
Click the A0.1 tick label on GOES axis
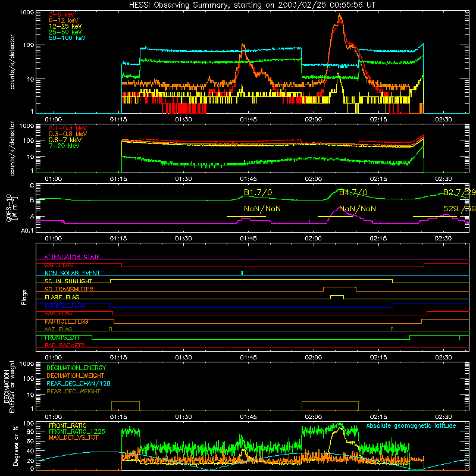click(x=27, y=230)
